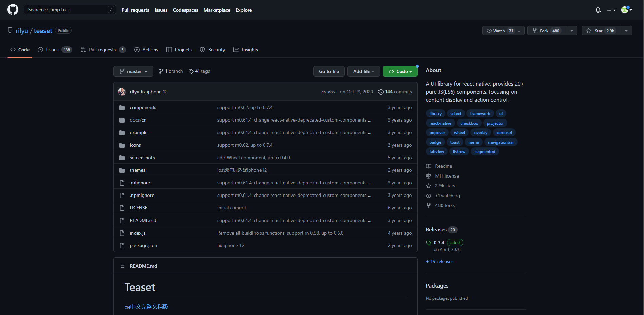Open the 'fix iphone 12' latest commit message
Viewport: 644px width, 315px height.
pyautogui.click(x=154, y=92)
